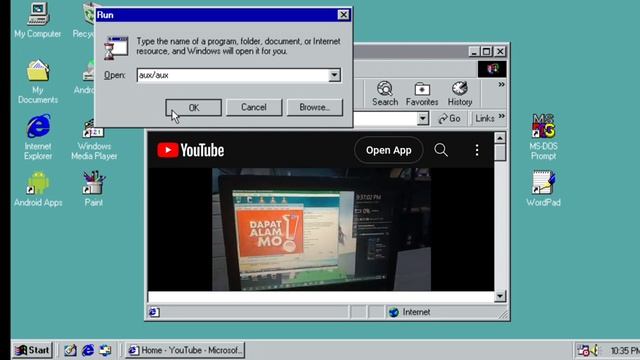Image resolution: width=640 pixels, height=360 pixels.
Task: Click Search toolbar icon in browser
Action: click(384, 94)
